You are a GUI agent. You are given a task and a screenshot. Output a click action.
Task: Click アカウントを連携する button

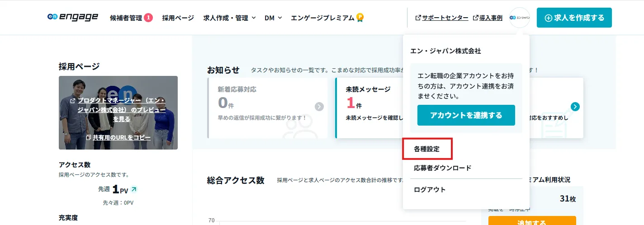[x=466, y=115]
